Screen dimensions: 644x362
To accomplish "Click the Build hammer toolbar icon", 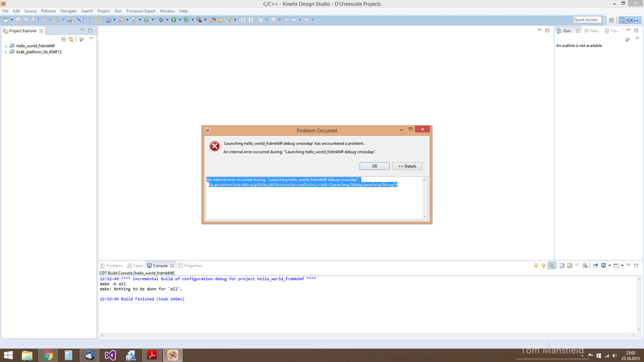I will (57, 20).
